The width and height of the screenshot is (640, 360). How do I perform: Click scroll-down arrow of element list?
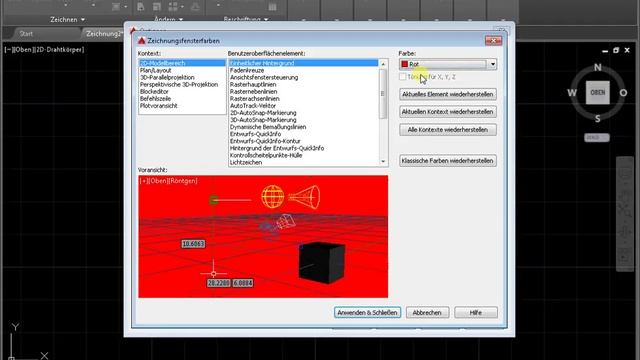click(383, 162)
